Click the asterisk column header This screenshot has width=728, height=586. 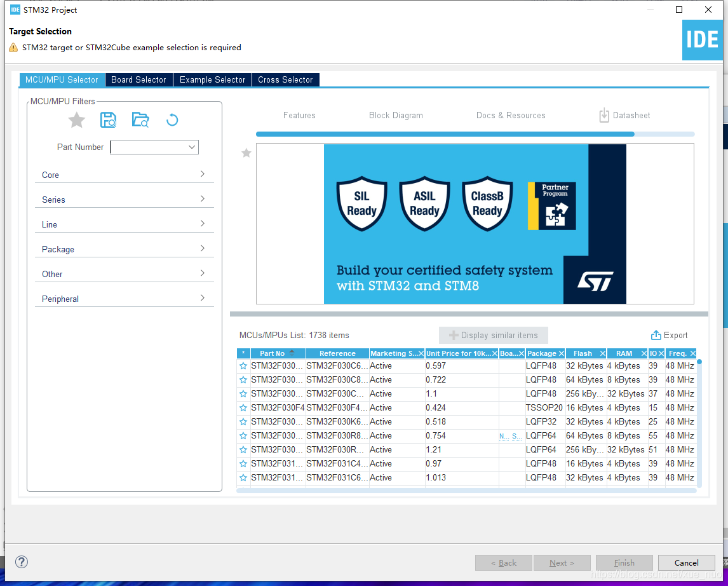(243, 354)
